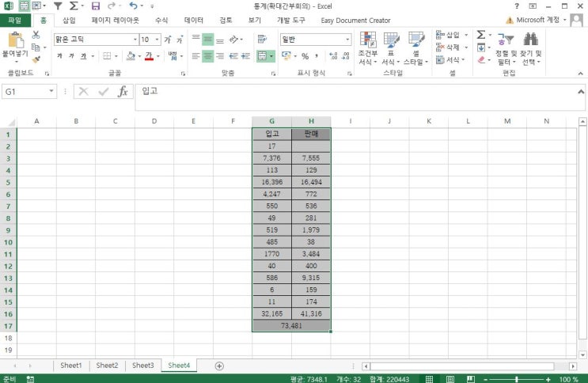
Task: Click the Save icon in quick access toolbar
Action: coord(96,6)
